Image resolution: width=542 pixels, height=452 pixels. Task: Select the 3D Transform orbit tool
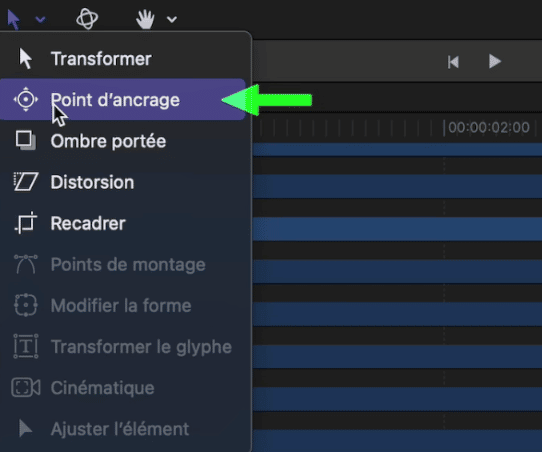click(87, 19)
